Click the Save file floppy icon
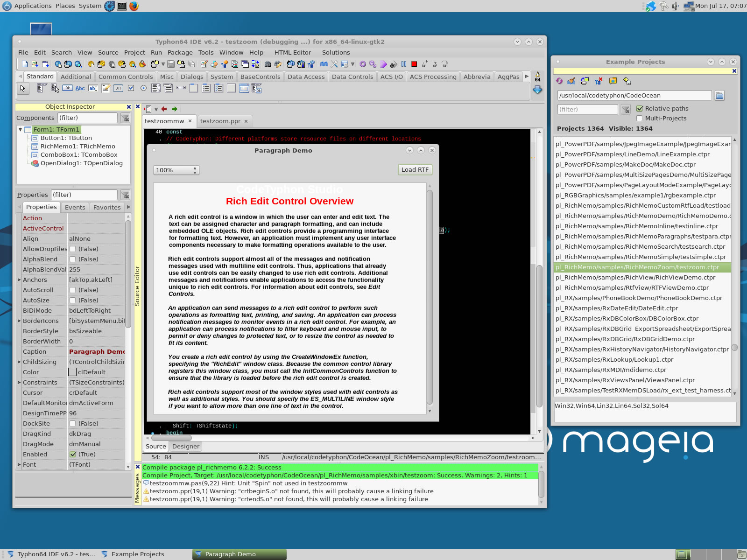This screenshot has height=560, width=747. click(171, 64)
